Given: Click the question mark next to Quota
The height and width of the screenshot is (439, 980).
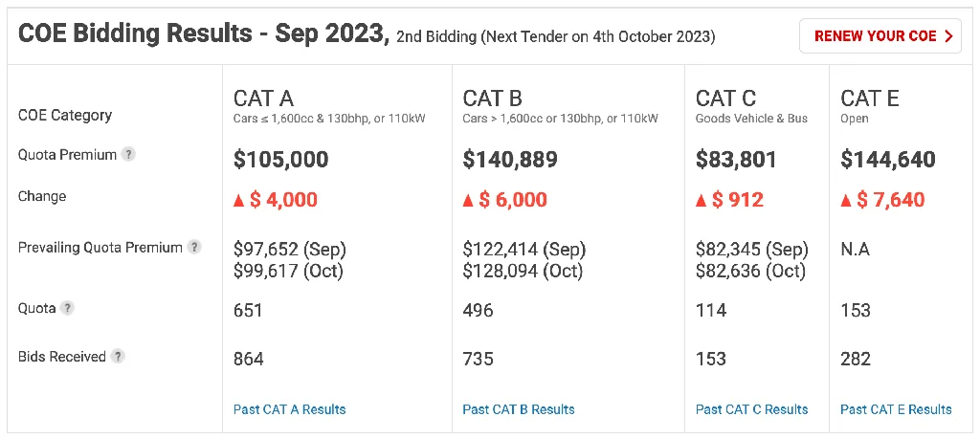Looking at the screenshot, I should point(68,308).
